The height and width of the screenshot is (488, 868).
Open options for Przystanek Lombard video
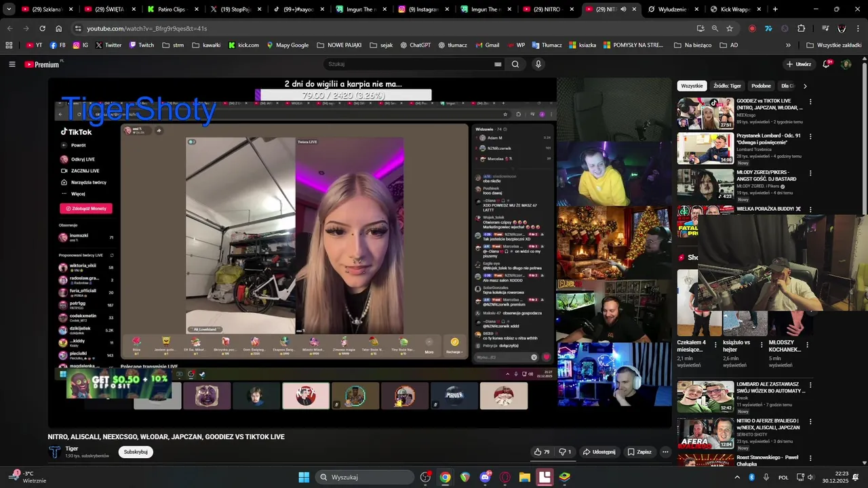pos(810,136)
